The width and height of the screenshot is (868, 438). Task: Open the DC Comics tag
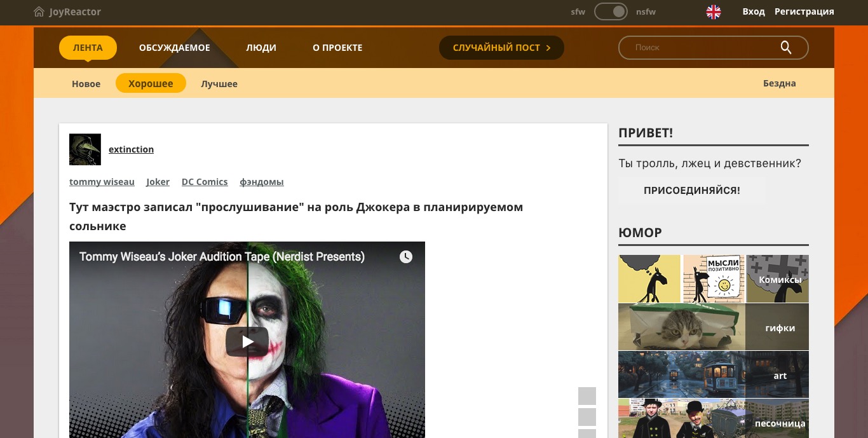pyautogui.click(x=204, y=182)
